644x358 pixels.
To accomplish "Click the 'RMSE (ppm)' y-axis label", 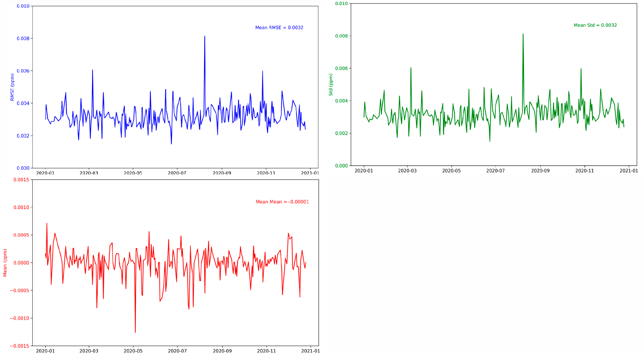I will click(x=12, y=87).
